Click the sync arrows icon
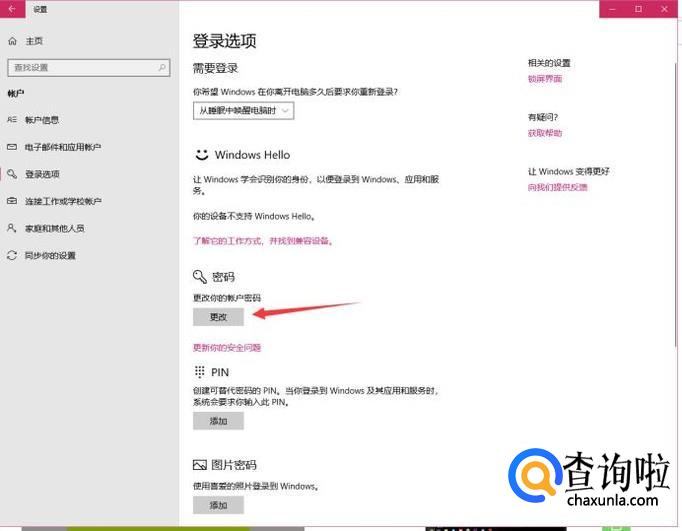Image resolution: width=682 pixels, height=531 pixels. coord(12,255)
